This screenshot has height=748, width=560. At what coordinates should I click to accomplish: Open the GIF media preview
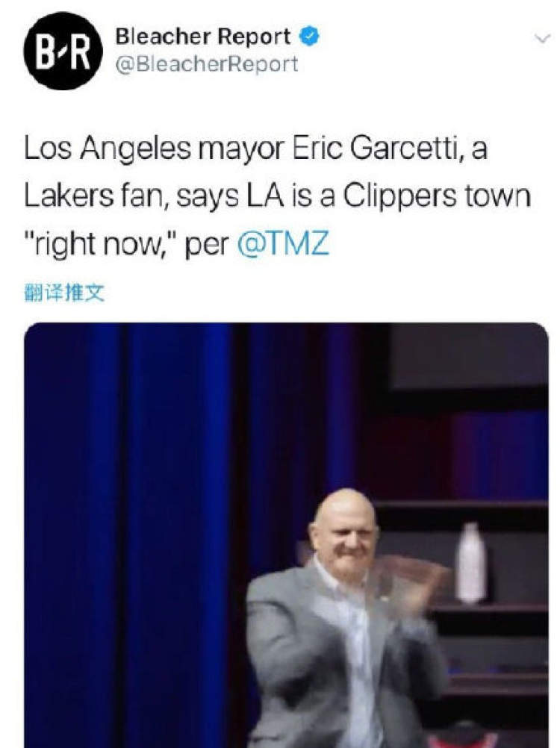(x=286, y=535)
